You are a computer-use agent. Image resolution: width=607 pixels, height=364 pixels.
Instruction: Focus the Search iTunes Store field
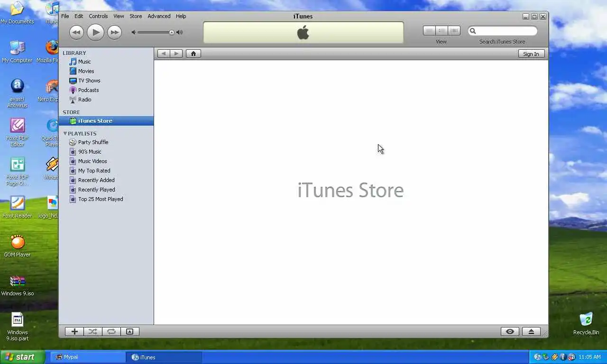click(x=503, y=31)
